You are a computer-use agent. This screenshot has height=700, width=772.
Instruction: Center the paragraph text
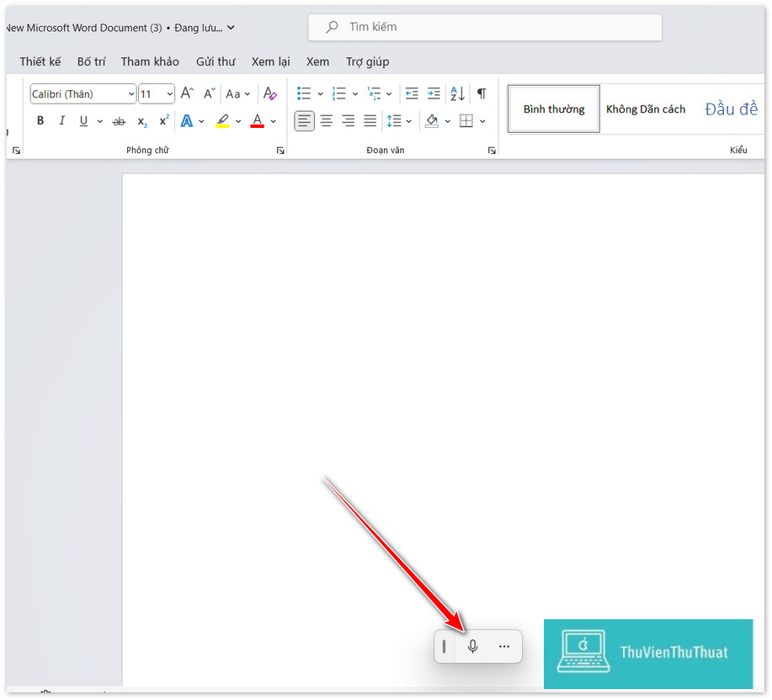coord(327,121)
